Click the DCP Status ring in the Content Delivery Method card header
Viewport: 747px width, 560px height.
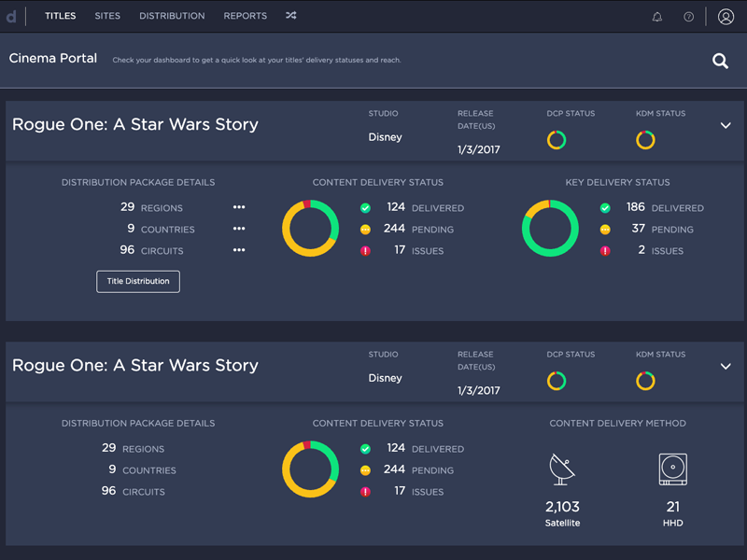557,381
